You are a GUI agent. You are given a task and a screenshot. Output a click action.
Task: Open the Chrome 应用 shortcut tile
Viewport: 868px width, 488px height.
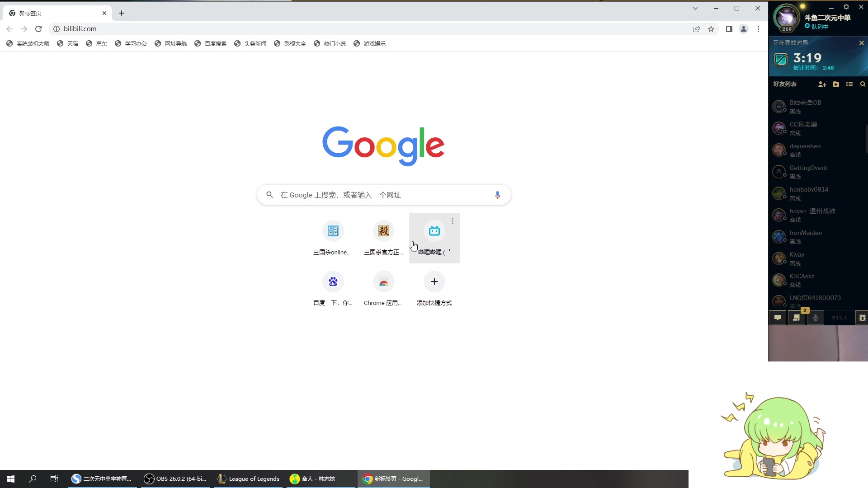tap(383, 289)
